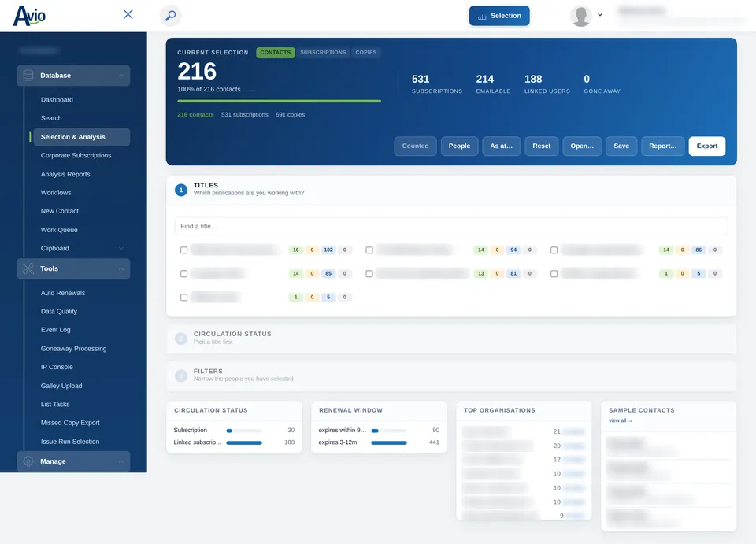Open Auto Renewals tool
This screenshot has height=544, width=756.
pyautogui.click(x=63, y=293)
